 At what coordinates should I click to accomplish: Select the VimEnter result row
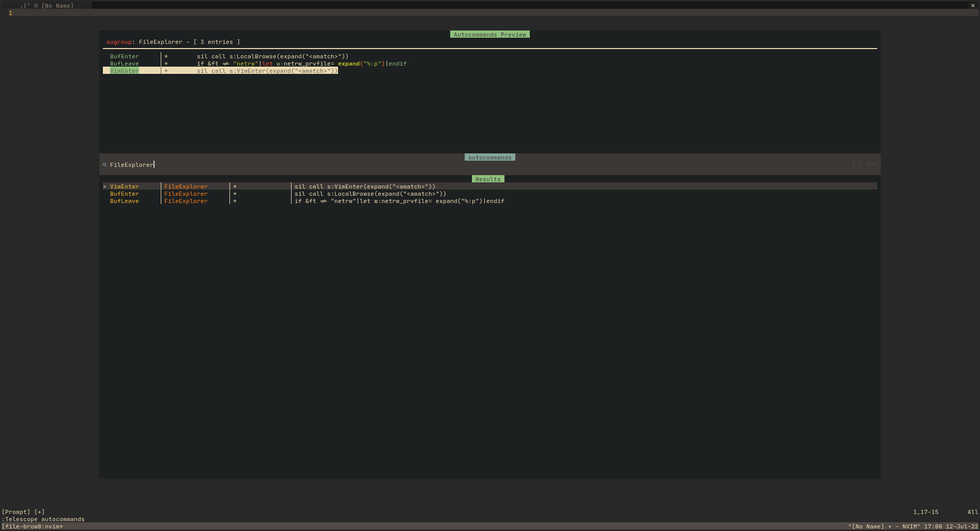(x=490, y=186)
